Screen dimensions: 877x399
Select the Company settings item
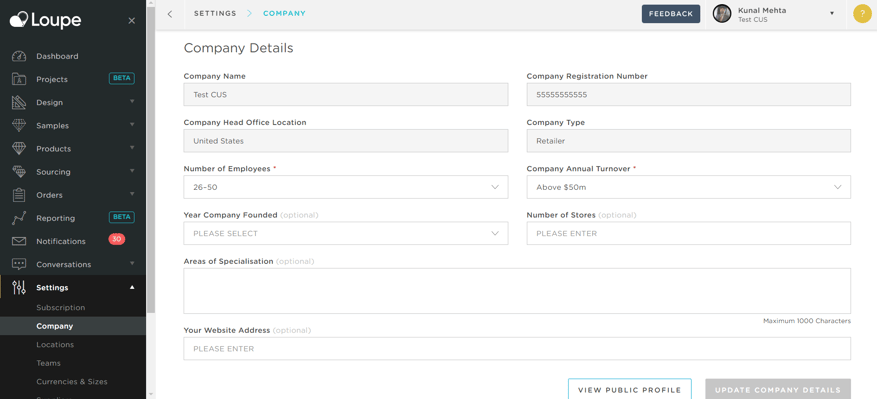(73, 326)
